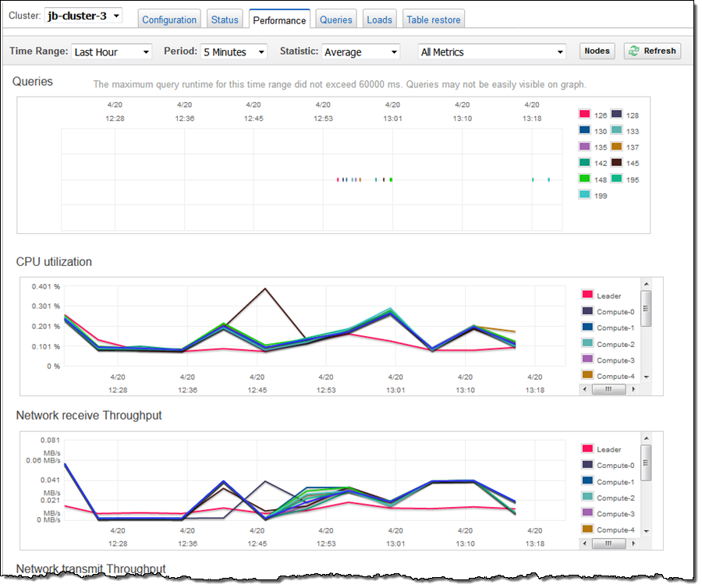Go to the Queries tab
This screenshot has width=702, height=588.
(336, 19)
